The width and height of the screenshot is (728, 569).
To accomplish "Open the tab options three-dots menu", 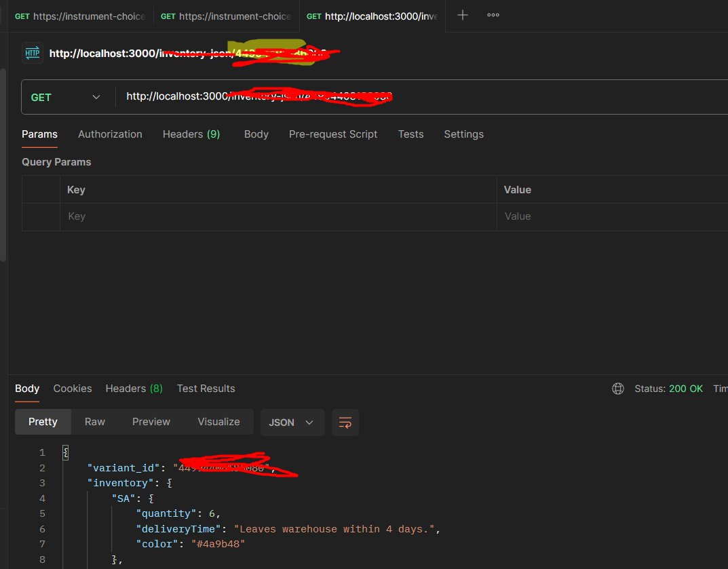I will coord(493,16).
